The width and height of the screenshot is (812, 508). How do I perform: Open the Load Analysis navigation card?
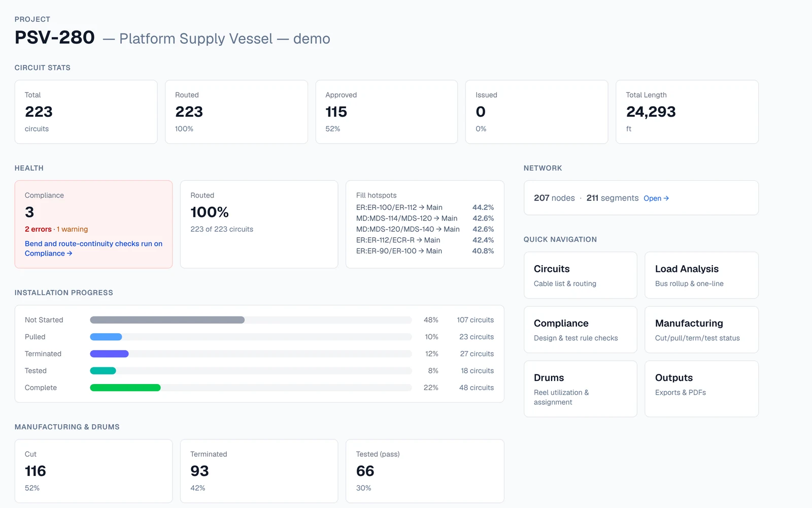[701, 275]
